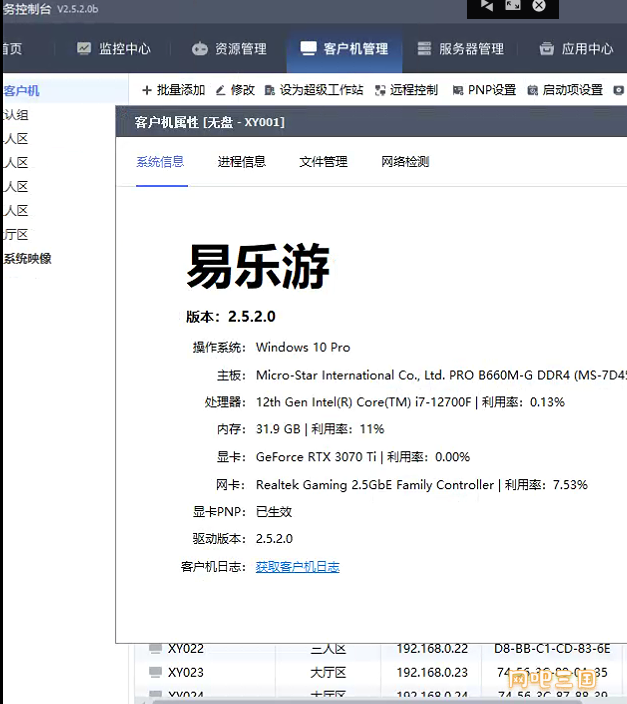Click the pencil icon for 修改
This screenshot has height=704, width=627.
point(221,90)
